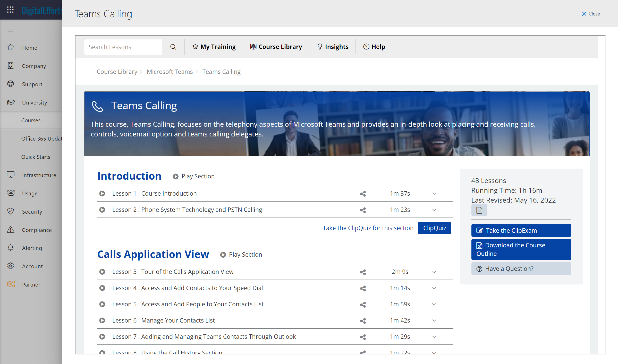Expand Lesson 5 details chevron

coord(434,304)
